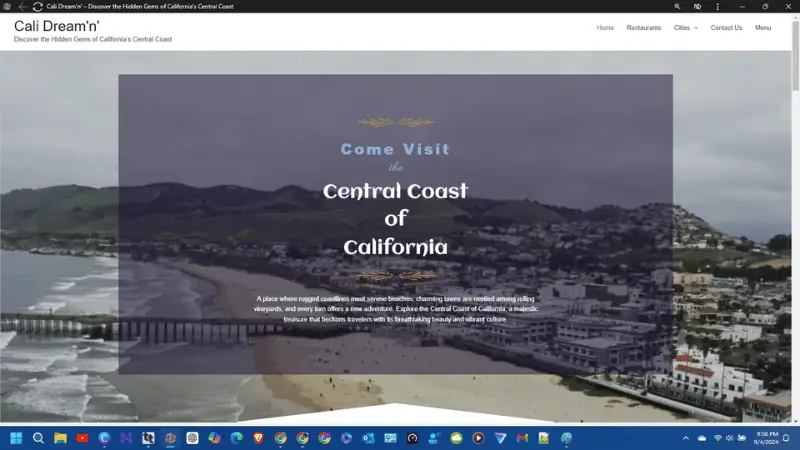
Task: Open the app icon in the title bar
Action: tap(7, 7)
